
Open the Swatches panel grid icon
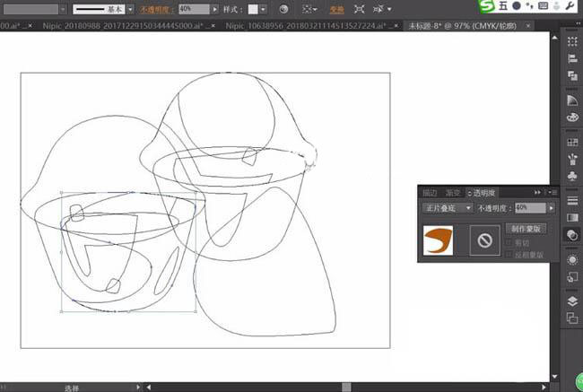point(572,143)
